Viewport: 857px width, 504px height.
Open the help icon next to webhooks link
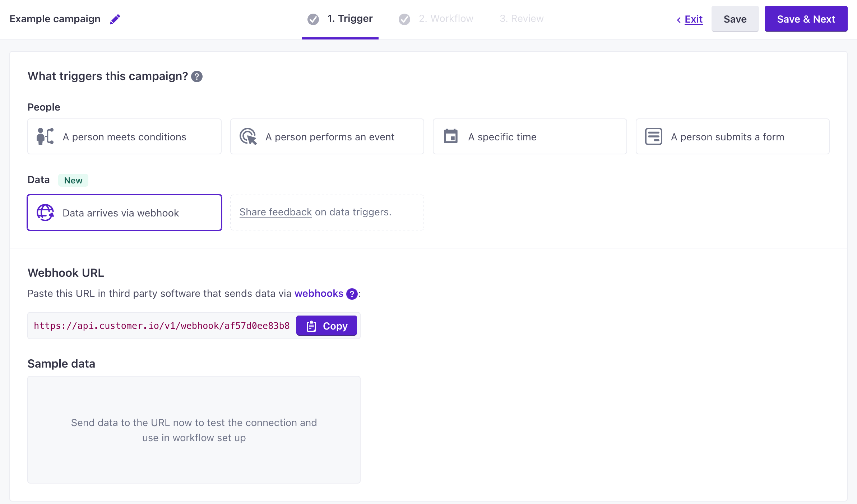point(352,294)
